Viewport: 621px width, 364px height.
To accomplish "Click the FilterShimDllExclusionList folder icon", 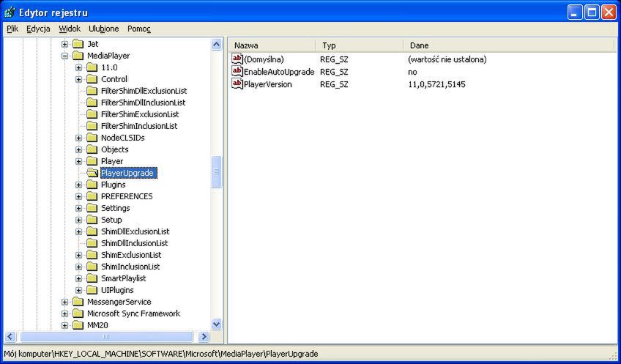I will tap(92, 91).
